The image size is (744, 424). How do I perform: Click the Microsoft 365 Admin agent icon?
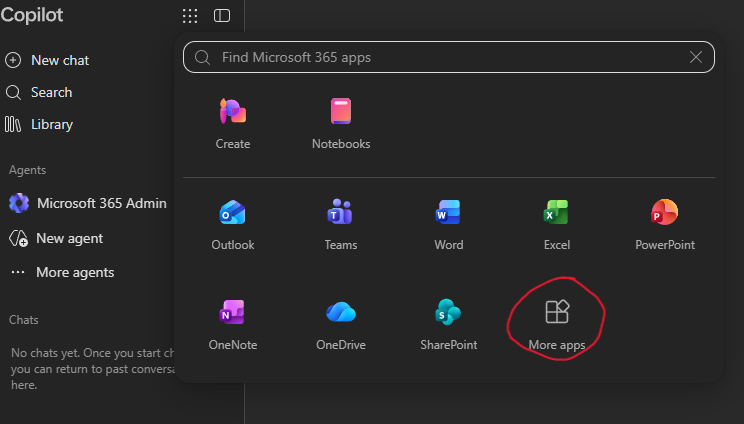click(19, 203)
